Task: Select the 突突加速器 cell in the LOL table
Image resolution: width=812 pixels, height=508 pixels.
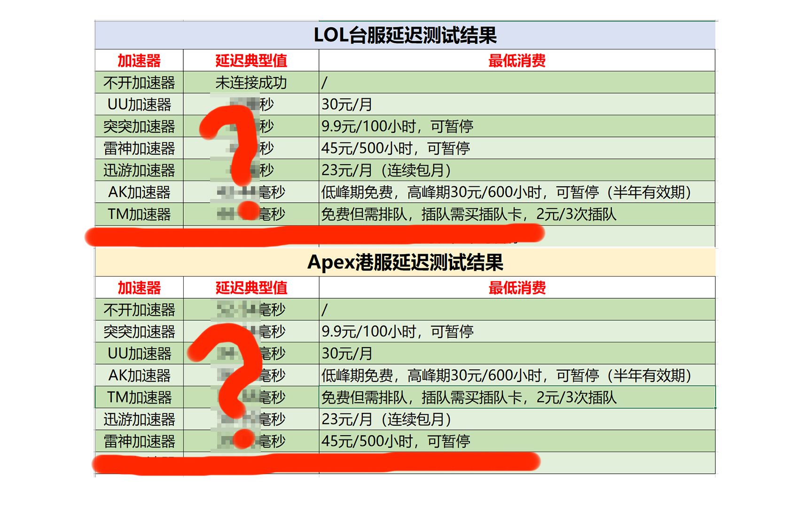Action: [x=139, y=126]
